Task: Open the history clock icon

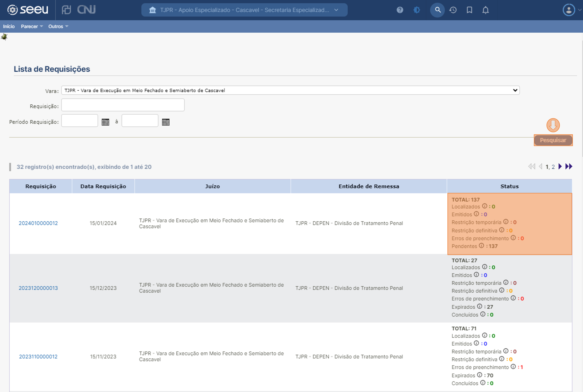Action: (453, 10)
